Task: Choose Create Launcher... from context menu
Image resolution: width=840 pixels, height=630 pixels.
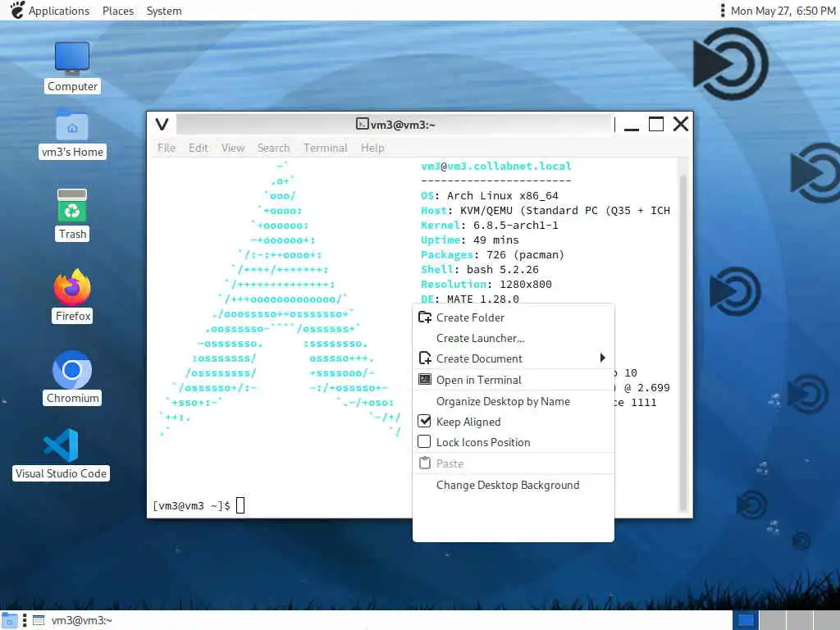Action: coord(514,338)
